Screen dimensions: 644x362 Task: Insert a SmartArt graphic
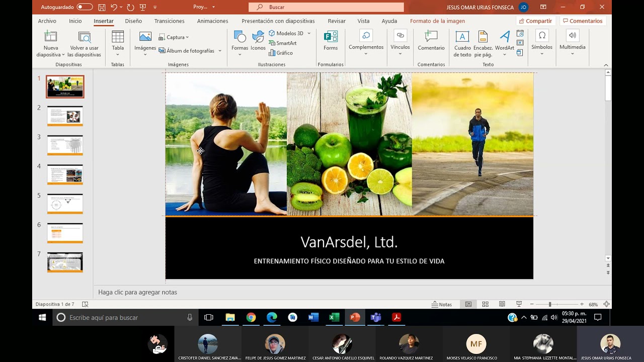point(282,43)
